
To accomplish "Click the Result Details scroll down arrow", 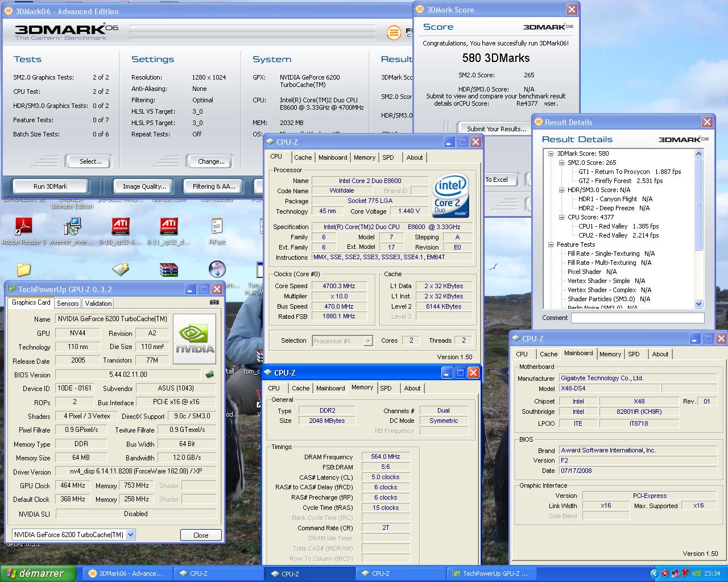I will pyautogui.click(x=699, y=304).
